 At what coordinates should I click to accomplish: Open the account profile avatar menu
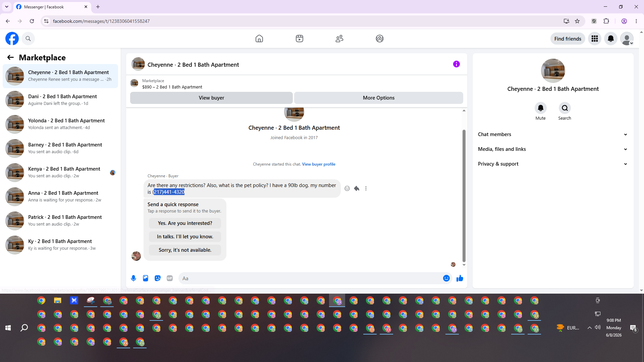click(627, 39)
